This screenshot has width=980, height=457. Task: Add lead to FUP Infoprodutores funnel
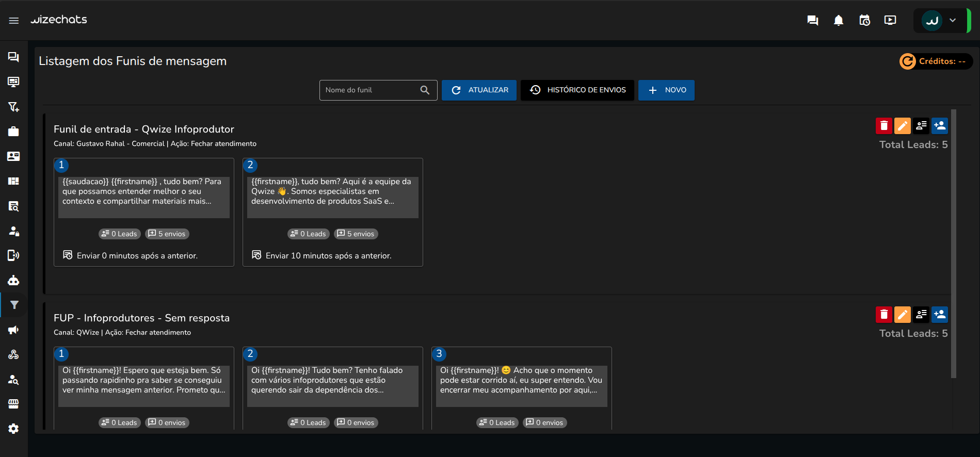[940, 314]
